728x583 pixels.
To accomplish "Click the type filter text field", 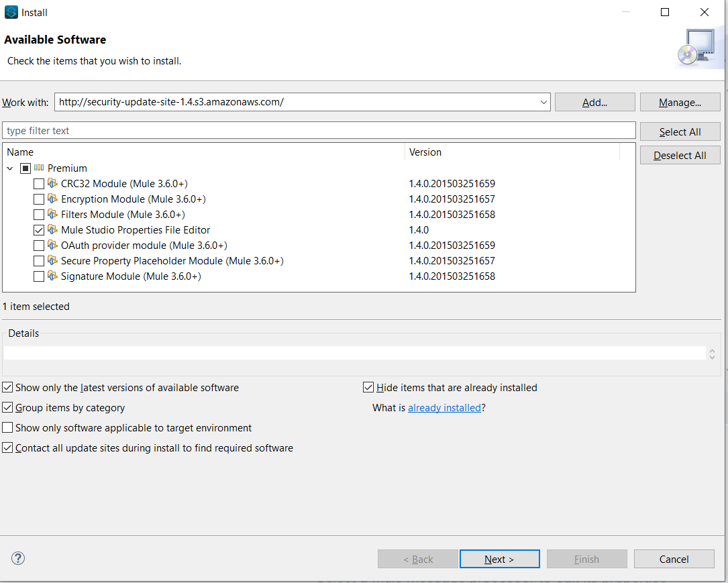I will pos(268,130).
